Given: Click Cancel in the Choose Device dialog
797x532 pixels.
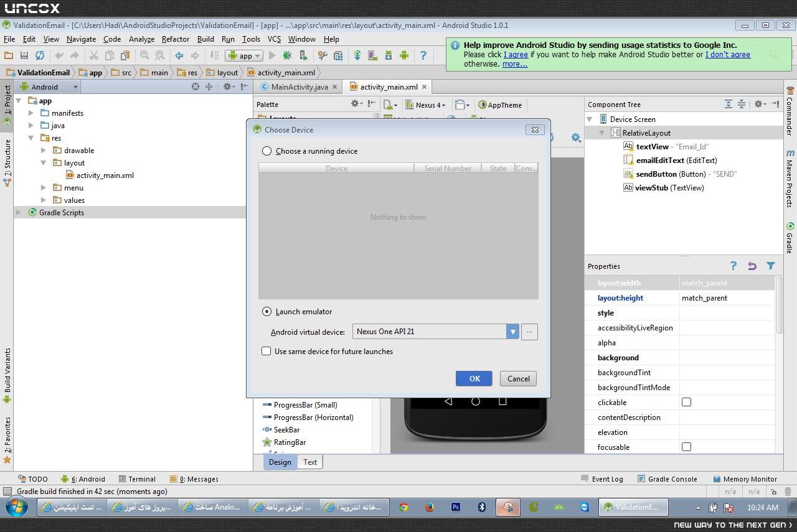Looking at the screenshot, I should (518, 378).
